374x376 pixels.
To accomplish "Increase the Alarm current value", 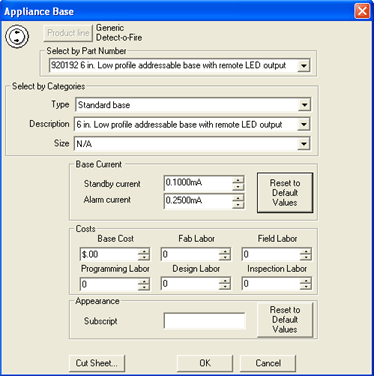I will pos(238,198).
